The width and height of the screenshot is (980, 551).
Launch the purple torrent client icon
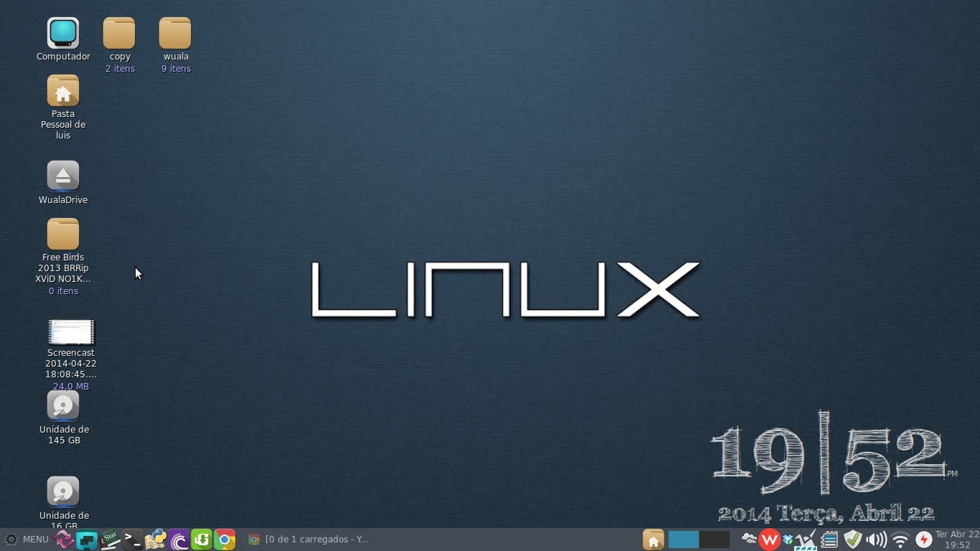[x=179, y=540]
